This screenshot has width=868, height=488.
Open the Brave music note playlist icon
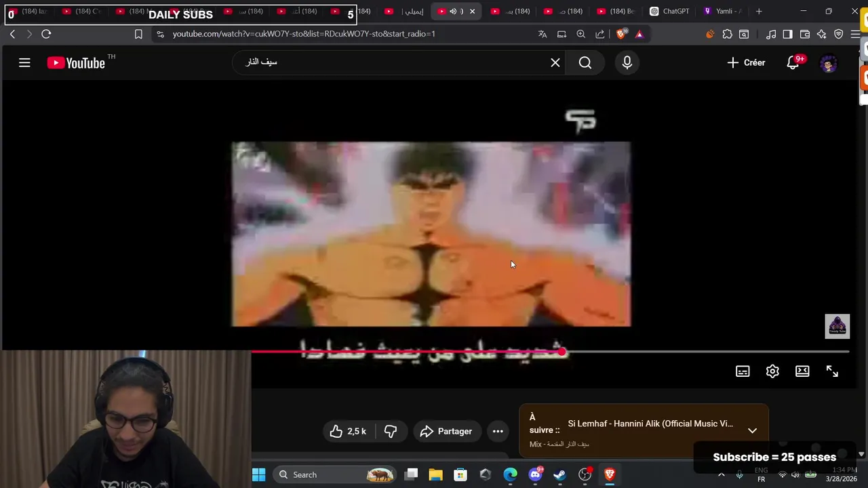[x=771, y=34]
